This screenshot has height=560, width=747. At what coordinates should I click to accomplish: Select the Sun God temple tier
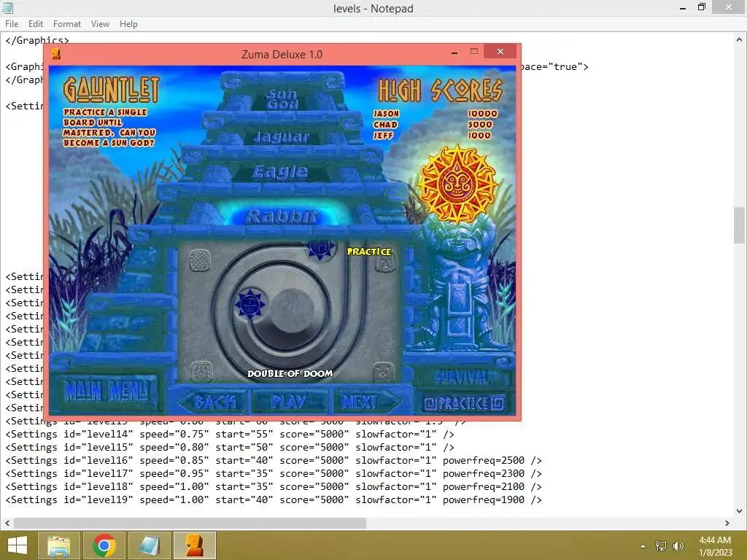coord(282,99)
